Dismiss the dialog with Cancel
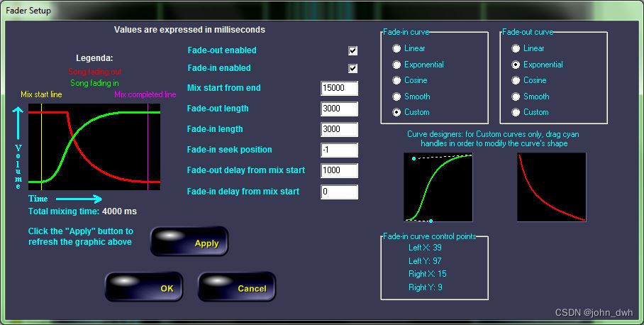This screenshot has height=325, width=644. [x=237, y=287]
